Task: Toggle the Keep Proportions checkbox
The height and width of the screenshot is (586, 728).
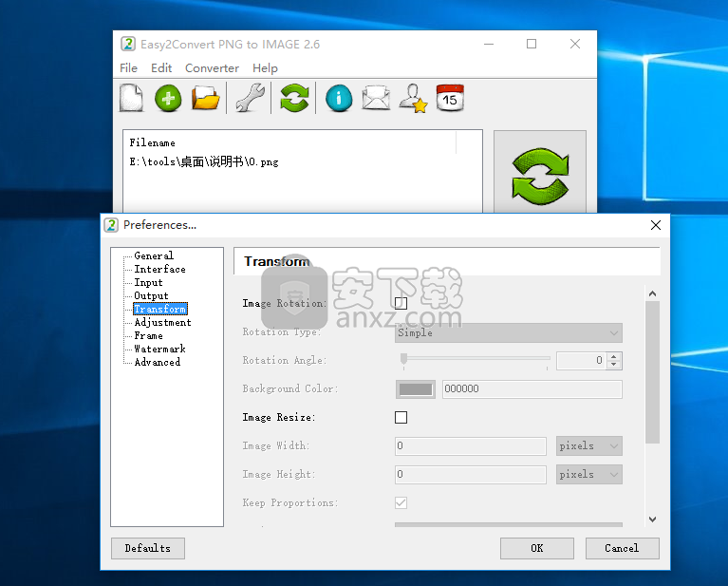Action: (401, 502)
